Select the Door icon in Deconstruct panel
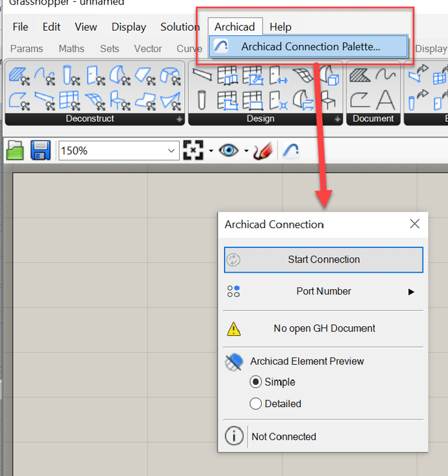The height and width of the screenshot is (476, 448). (95, 76)
